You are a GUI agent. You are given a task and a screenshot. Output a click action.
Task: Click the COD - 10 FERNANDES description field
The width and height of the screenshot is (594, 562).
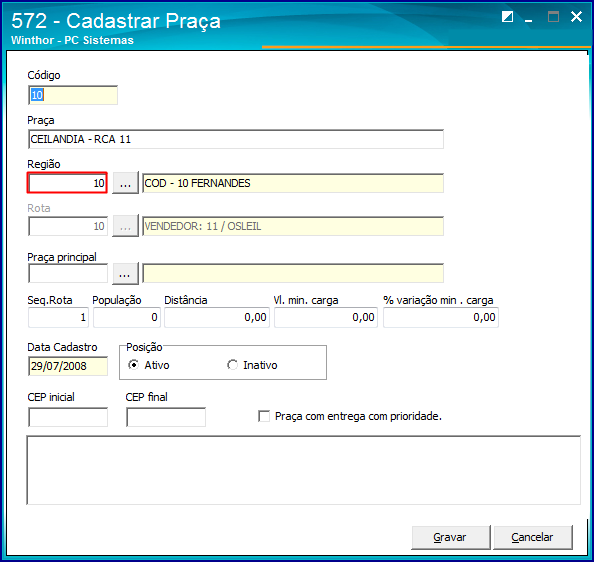pos(293,183)
